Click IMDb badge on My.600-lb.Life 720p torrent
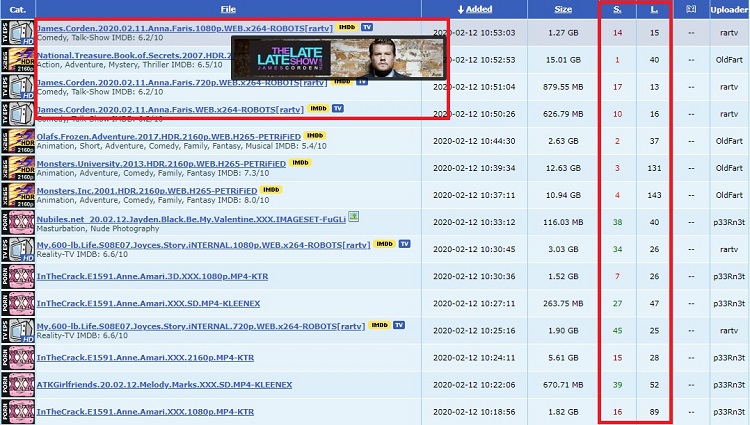The width and height of the screenshot is (750, 425). click(379, 325)
